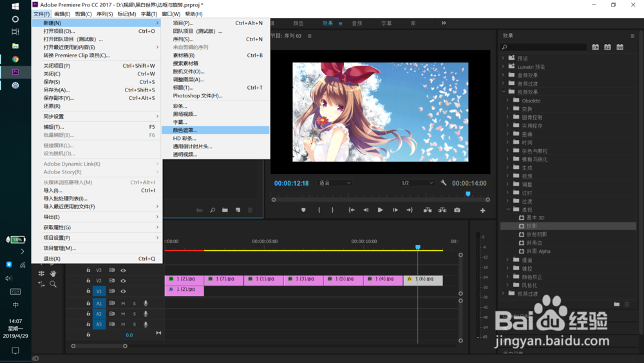
Task: Choose 透明视频 in the submenu
Action: click(x=216, y=154)
